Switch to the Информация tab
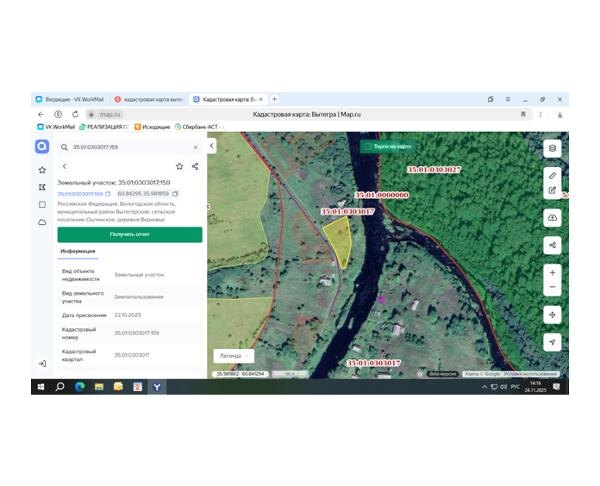 (x=78, y=251)
